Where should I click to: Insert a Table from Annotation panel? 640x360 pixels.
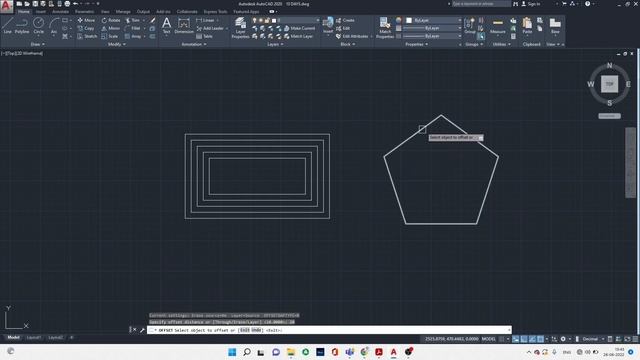[x=204, y=36]
